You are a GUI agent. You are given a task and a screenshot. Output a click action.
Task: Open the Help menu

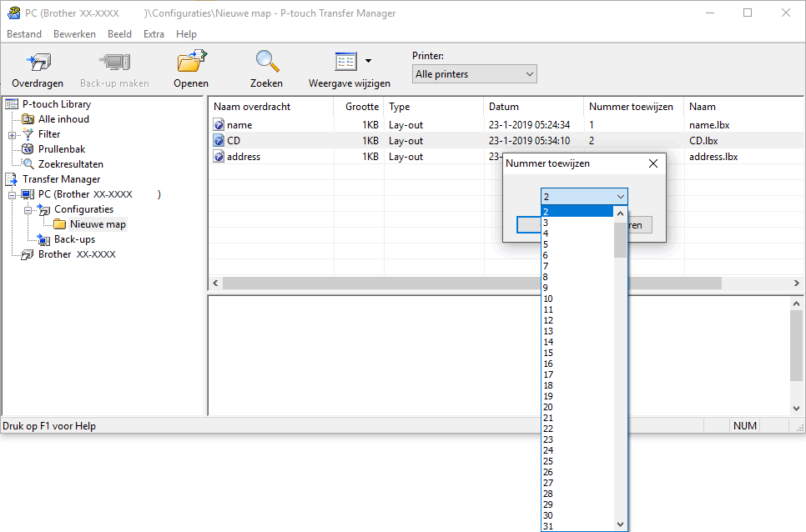coord(186,34)
